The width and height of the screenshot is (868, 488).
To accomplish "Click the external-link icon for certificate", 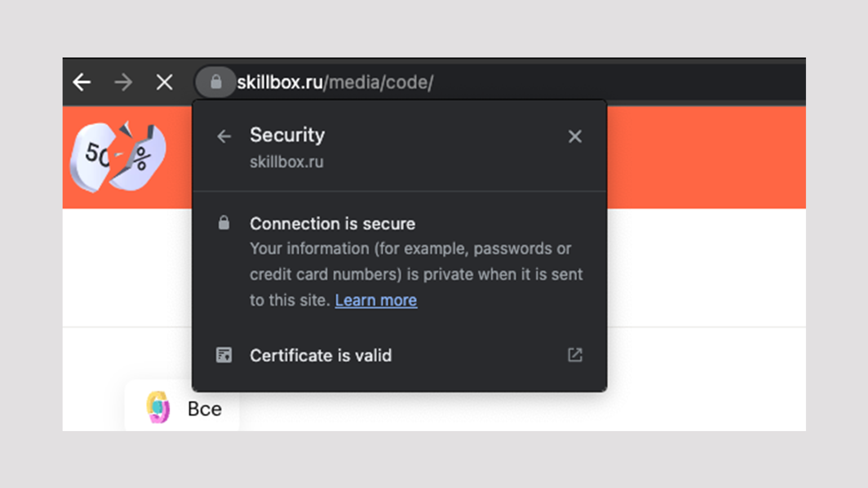I will click(575, 355).
